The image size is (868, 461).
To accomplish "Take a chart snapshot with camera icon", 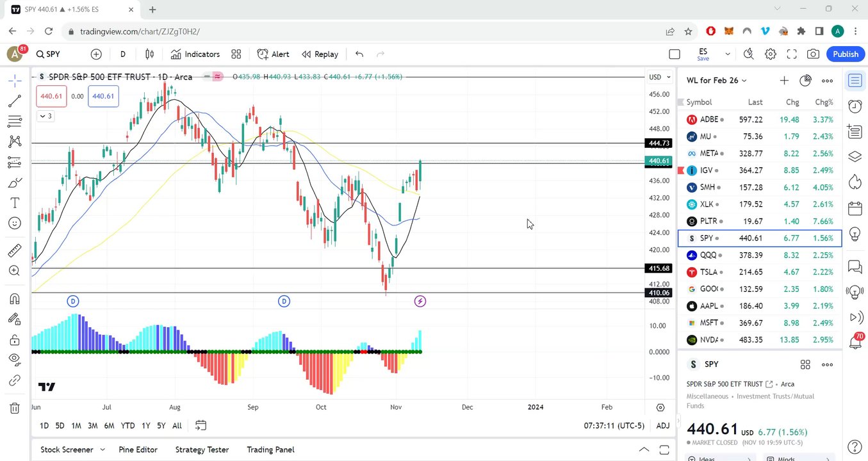I will click(813, 54).
